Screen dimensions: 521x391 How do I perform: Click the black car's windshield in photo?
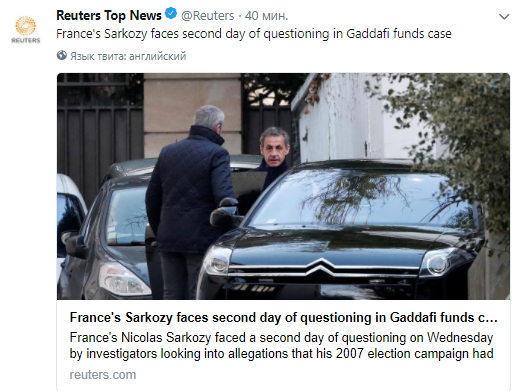(x=362, y=200)
